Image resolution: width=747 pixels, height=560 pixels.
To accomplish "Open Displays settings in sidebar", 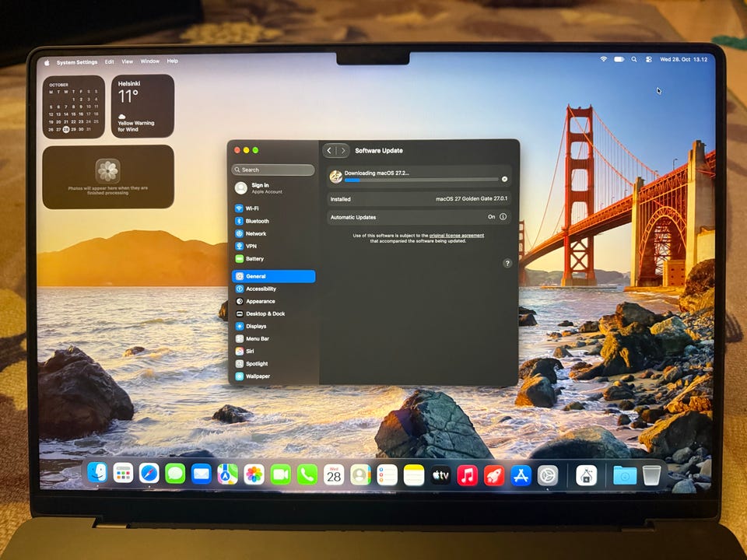I will (x=273, y=326).
